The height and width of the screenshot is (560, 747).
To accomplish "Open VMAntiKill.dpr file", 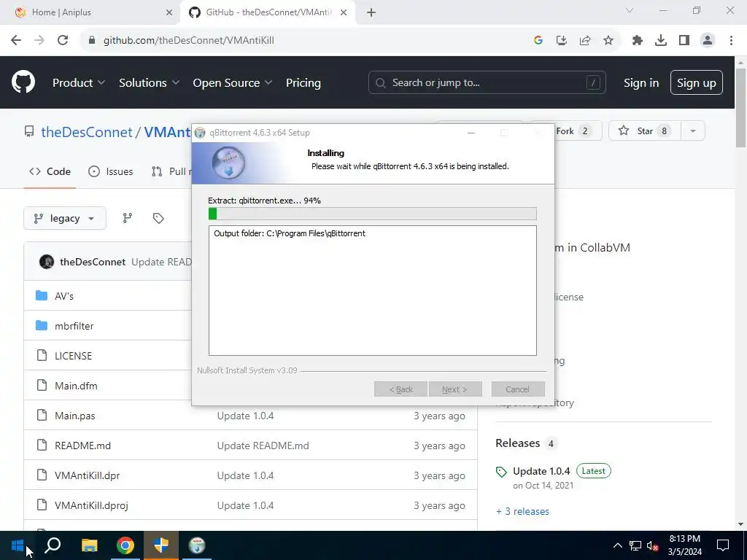I will tap(88, 475).
